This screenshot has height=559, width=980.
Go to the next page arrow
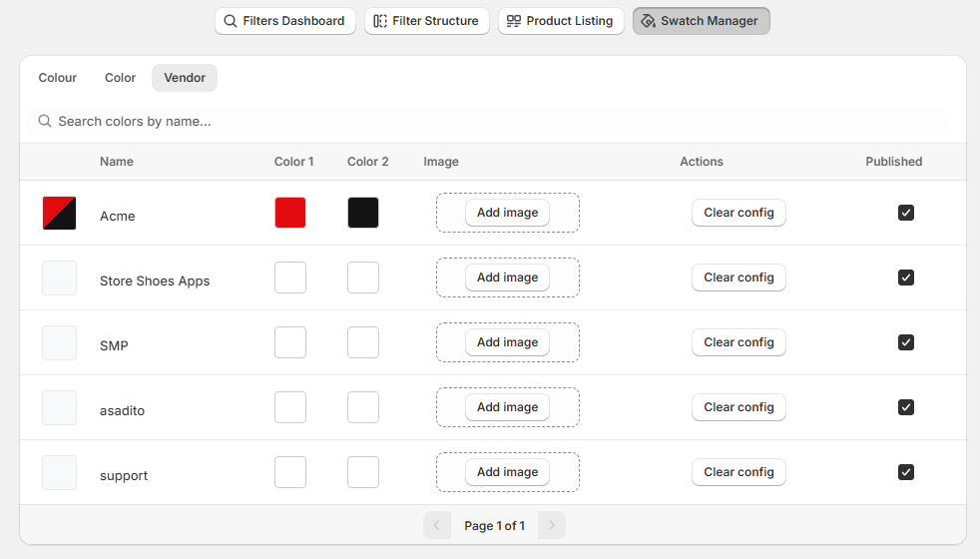552,525
